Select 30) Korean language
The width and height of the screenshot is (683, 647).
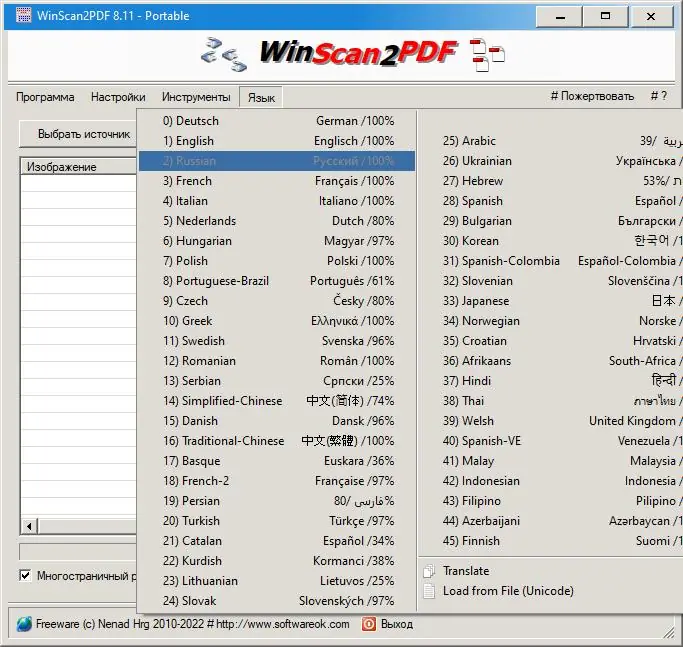click(x=551, y=241)
